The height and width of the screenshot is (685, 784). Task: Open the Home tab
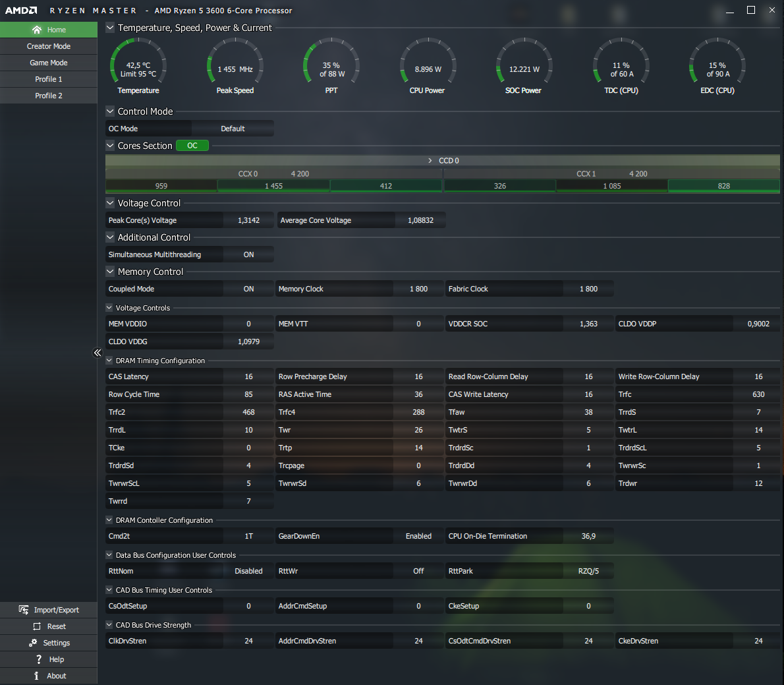tap(49, 30)
